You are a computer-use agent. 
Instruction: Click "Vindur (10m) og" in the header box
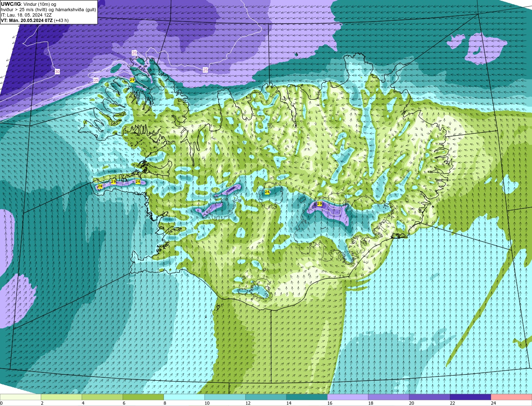tap(39, 4)
